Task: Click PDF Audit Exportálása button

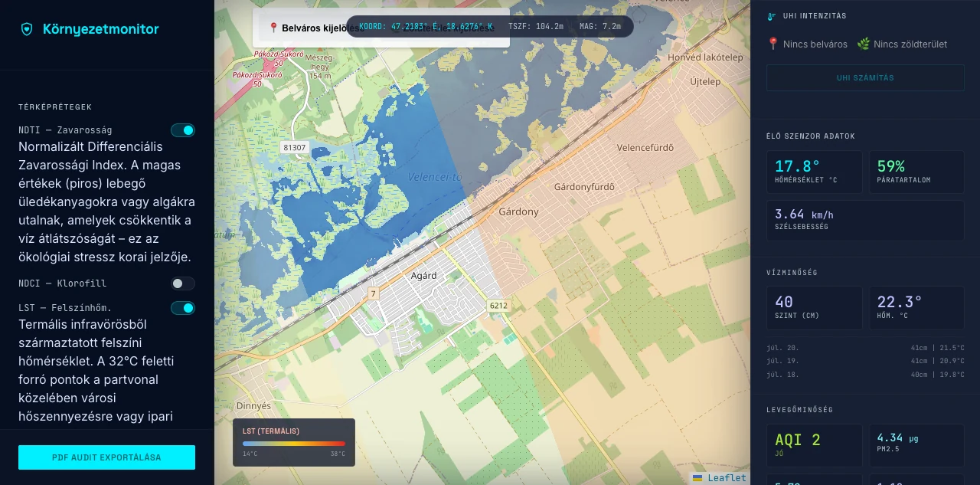Action: pyautogui.click(x=106, y=457)
